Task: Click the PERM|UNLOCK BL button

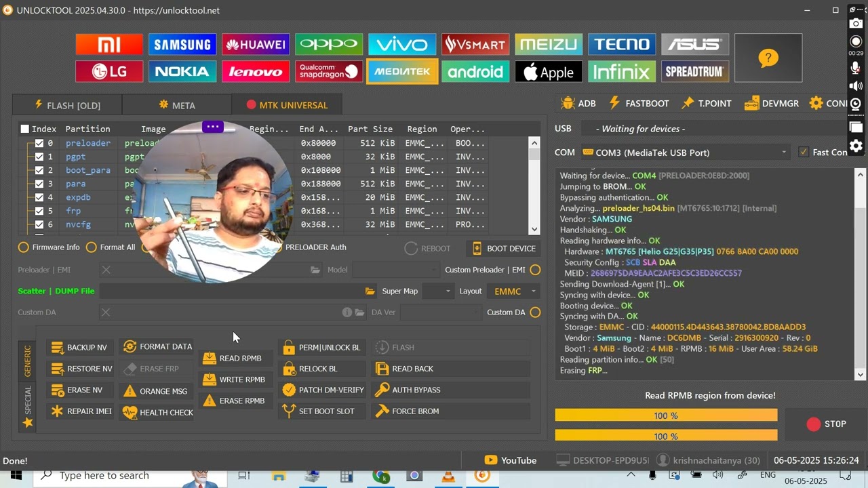Action: point(322,348)
